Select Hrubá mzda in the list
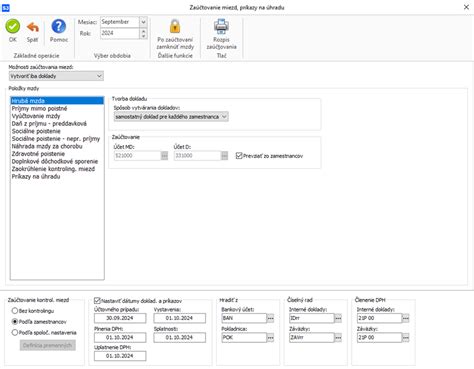The image size is (474, 369). tap(57, 101)
